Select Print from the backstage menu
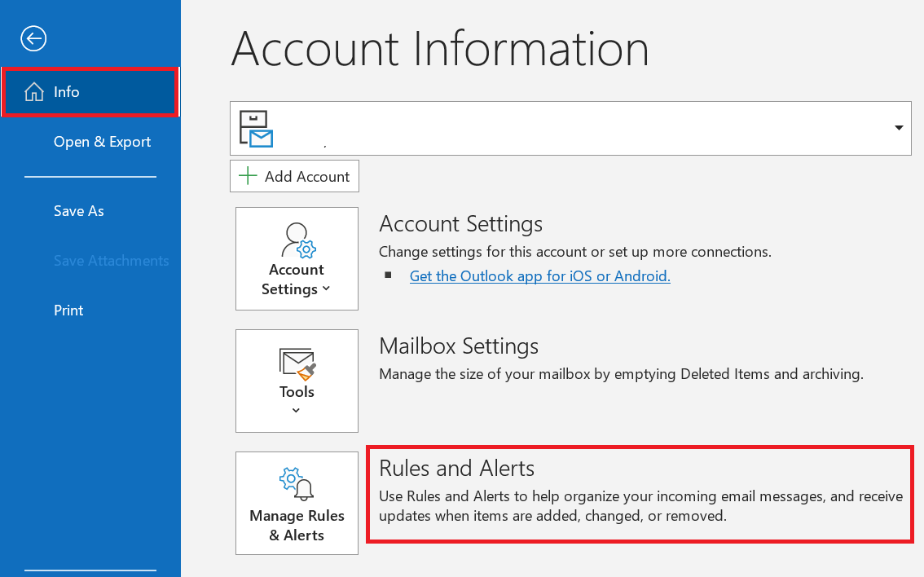Image resolution: width=924 pixels, height=577 pixels. tap(68, 311)
